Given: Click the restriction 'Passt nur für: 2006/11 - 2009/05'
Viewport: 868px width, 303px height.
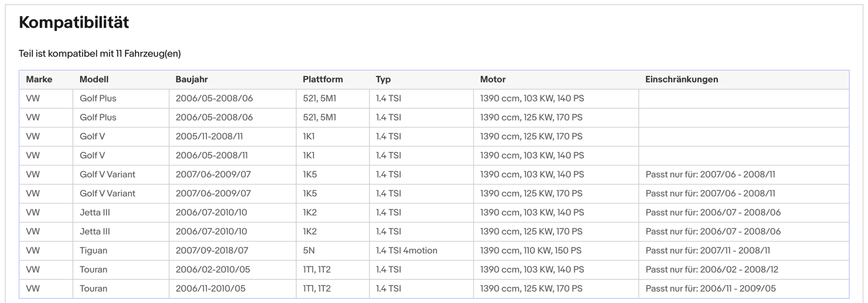Looking at the screenshot, I should [x=711, y=289].
